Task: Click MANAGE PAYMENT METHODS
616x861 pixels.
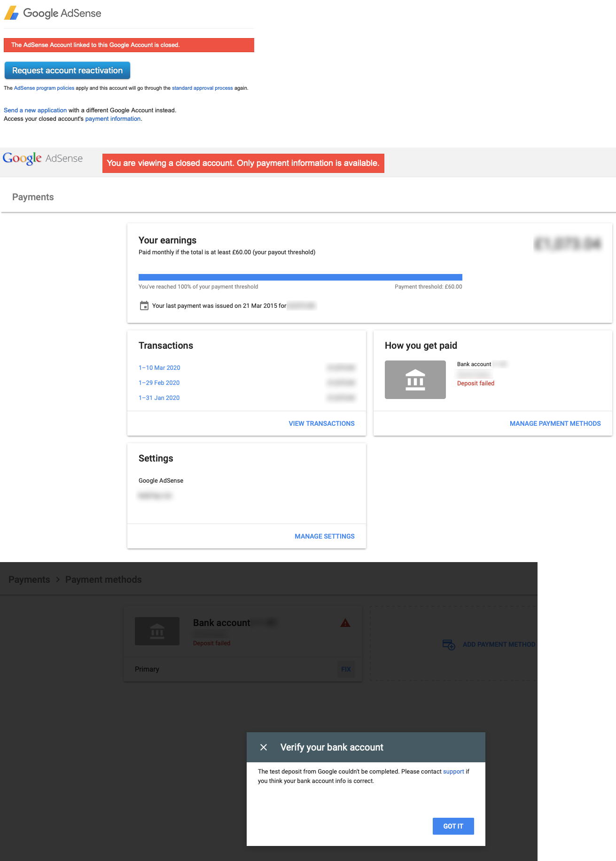Action: click(555, 423)
